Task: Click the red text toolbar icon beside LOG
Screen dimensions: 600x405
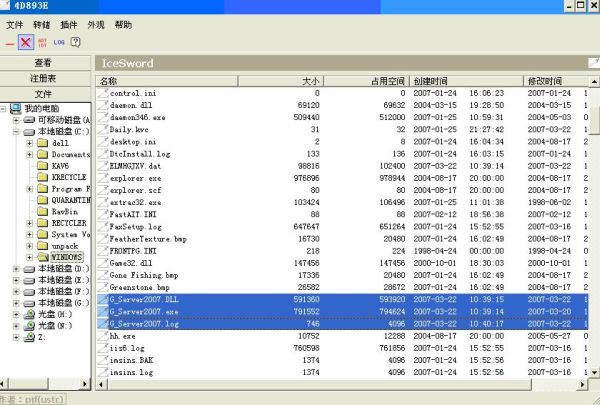Action: [x=42, y=42]
